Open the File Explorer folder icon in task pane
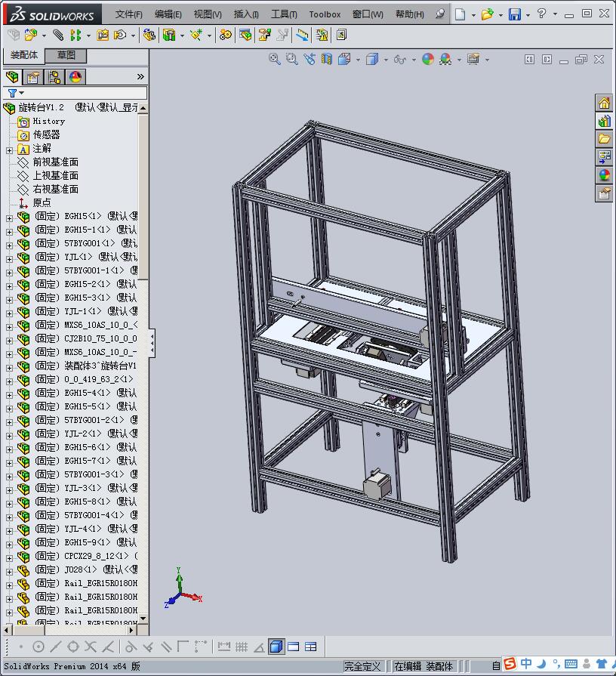The image size is (616, 676). pos(604,139)
